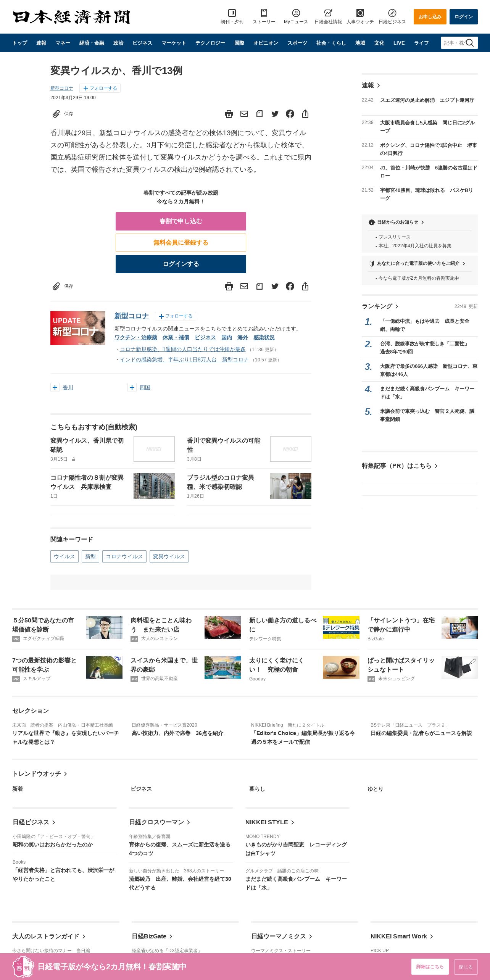
Task: Open the コロナウイルス keyword tag
Action: pos(124,556)
